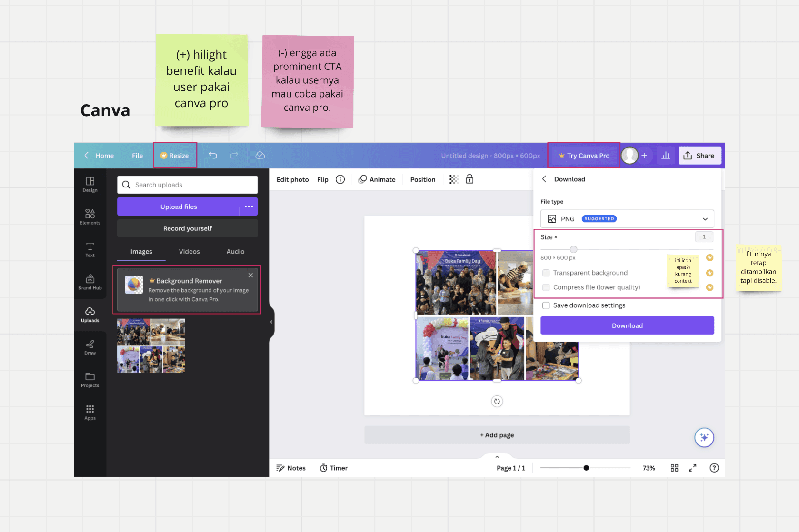Viewport: 799px width, 532px height.
Task: Click the lock icon in toolbar
Action: click(x=469, y=179)
